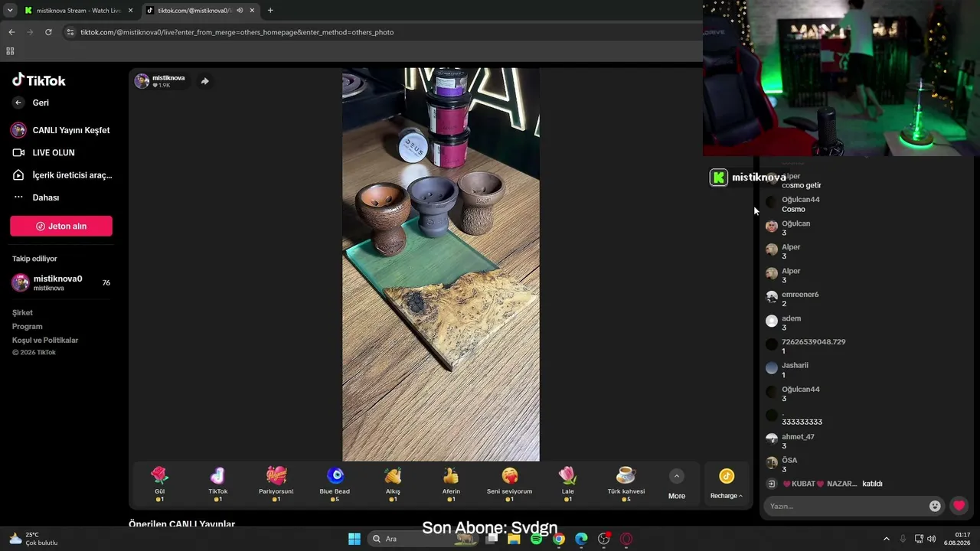Click the streamer avatar above the video
980x551 pixels.
tap(142, 81)
